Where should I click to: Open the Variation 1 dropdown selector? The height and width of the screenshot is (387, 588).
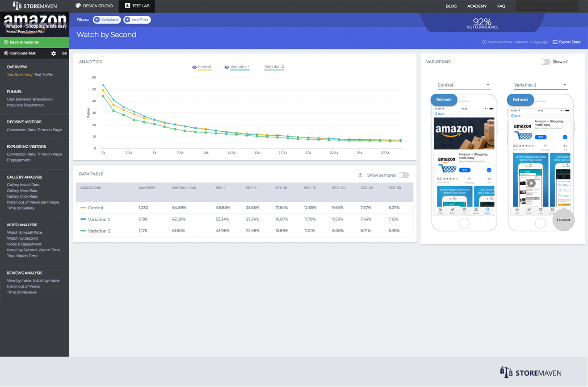tap(540, 85)
